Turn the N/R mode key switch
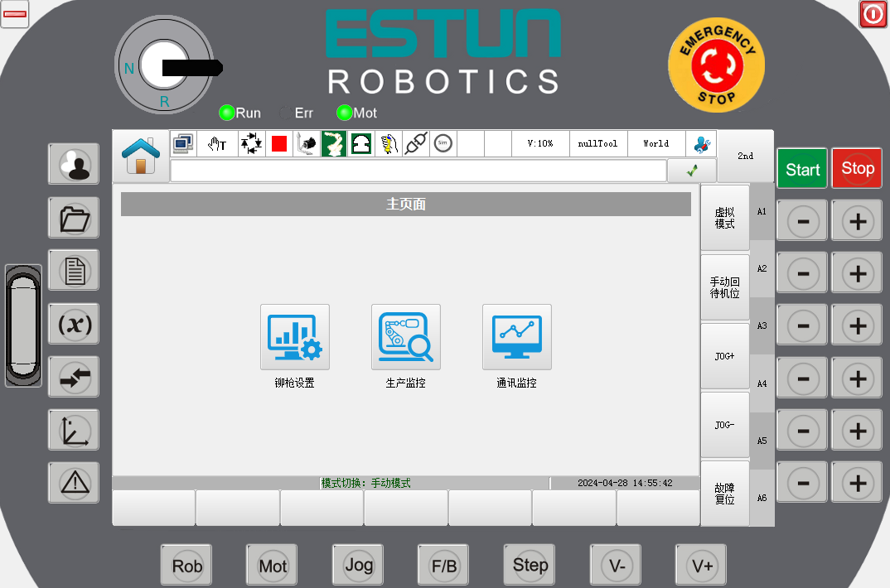This screenshot has width=890, height=588. tap(165, 65)
